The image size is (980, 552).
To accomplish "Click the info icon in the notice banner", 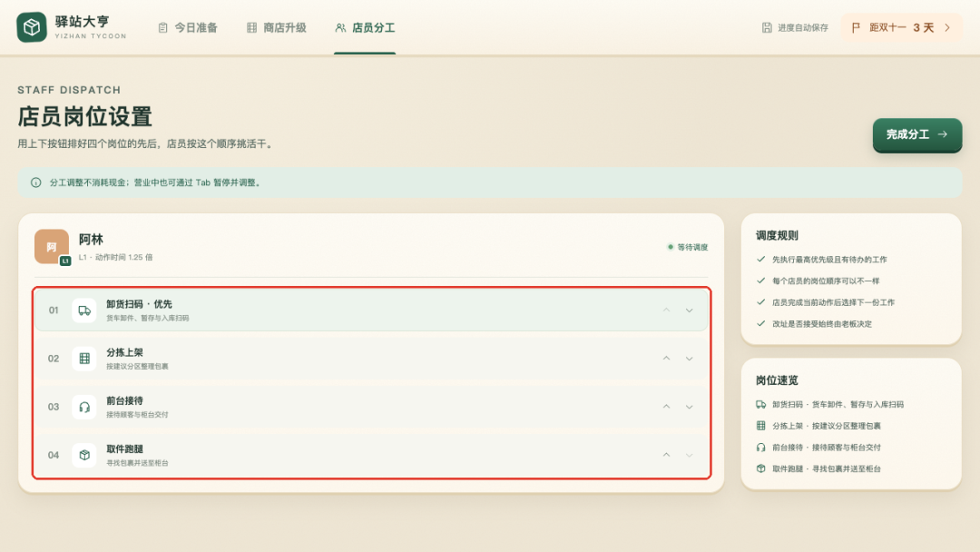I will click(36, 182).
